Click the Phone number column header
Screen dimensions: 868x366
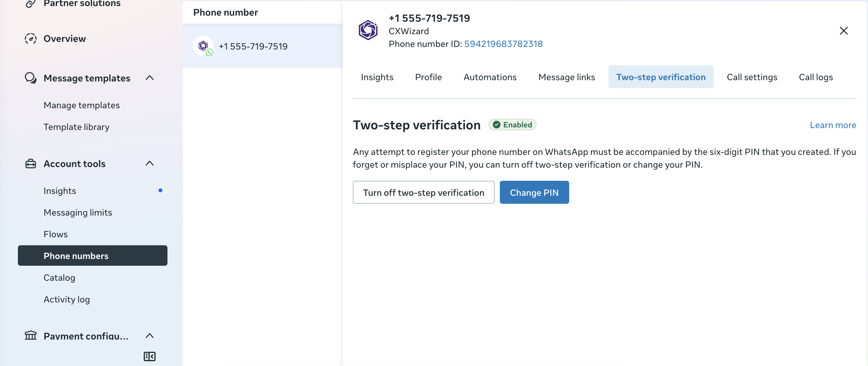(x=225, y=12)
